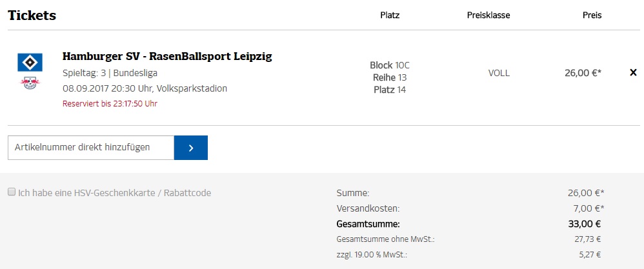Click 'Spieltag: 3 | Bundesliga' text
Screen dimensions: 644x269
tap(110, 73)
